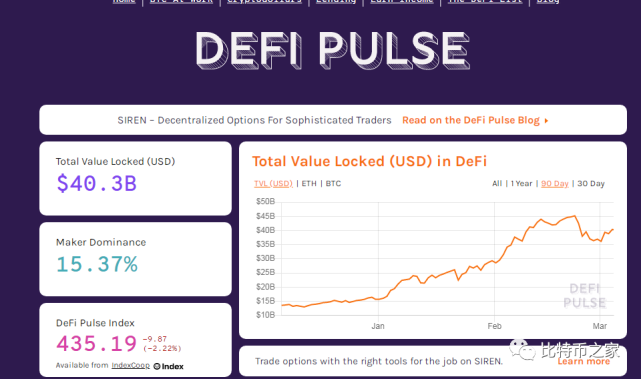Image resolution: width=641 pixels, height=379 pixels.
Task: Click the arrow icon after DeFi Pulse Blog
Action: pyautogui.click(x=546, y=121)
